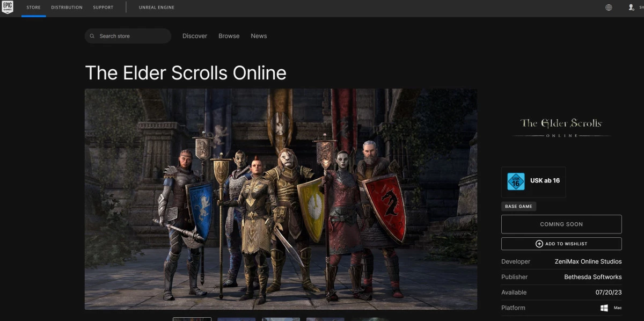Select the second carousel thumbnail
This screenshot has width=644, height=321.
[x=237, y=319]
